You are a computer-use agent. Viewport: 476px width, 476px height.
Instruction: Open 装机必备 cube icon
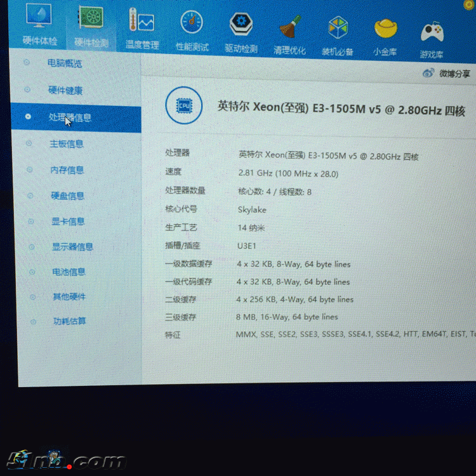click(338, 28)
